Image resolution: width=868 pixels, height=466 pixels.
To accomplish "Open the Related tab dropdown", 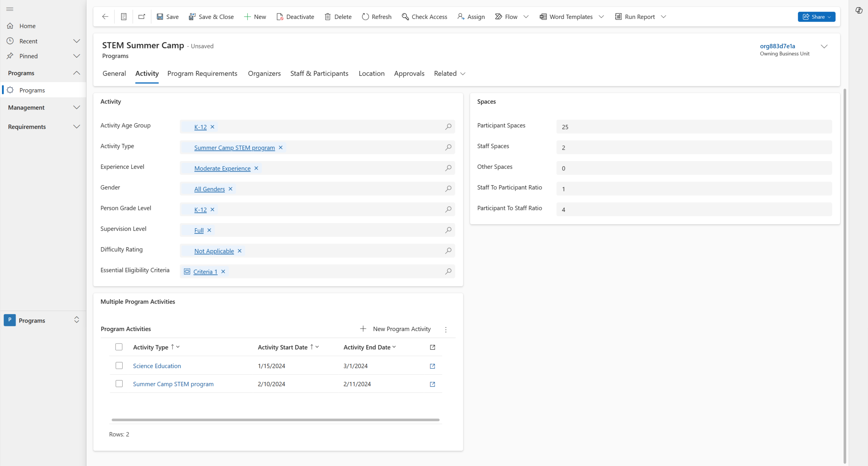I will point(450,74).
